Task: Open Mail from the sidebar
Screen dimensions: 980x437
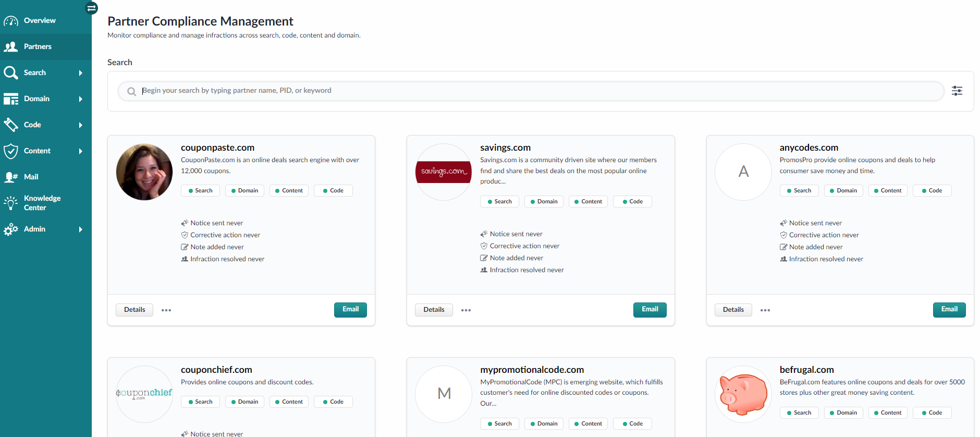Action: coord(46,177)
